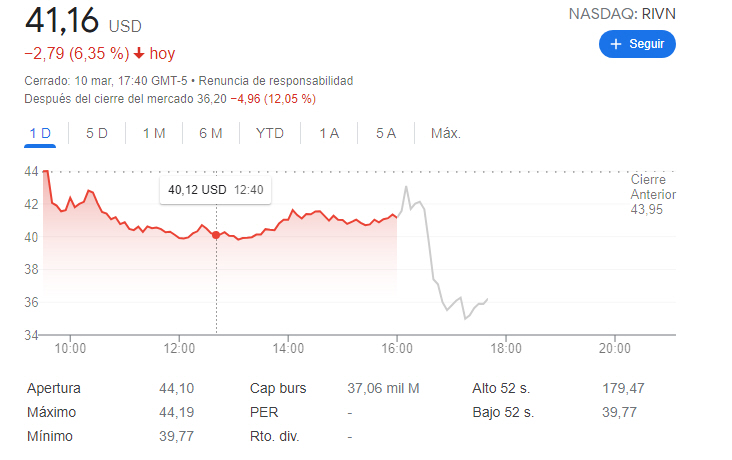
Task: Choose the 6 M chart range
Action: (x=211, y=133)
